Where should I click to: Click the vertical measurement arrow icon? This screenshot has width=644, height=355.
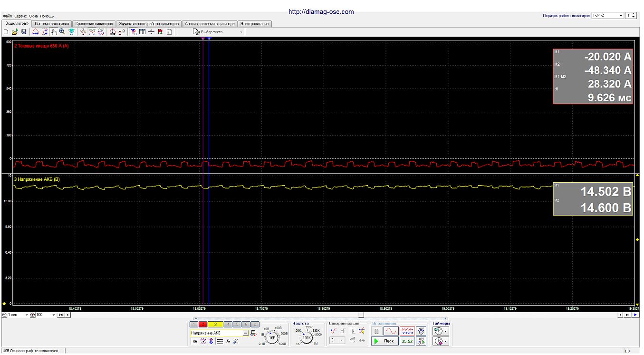tap(45, 32)
